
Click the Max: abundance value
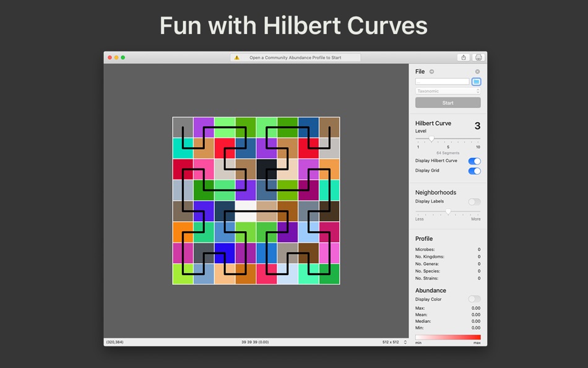(x=475, y=308)
